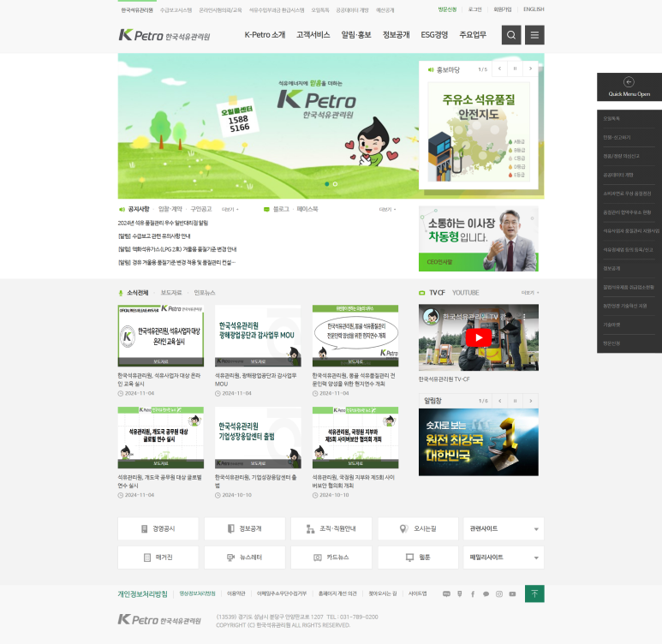The height and width of the screenshot is (644, 662).
Task: Pause the 홍보마당 banner rotation
Action: pyautogui.click(x=515, y=69)
